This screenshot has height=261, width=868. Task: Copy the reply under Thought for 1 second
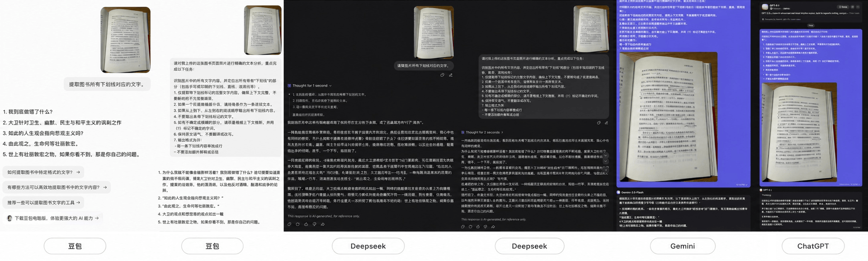(290, 224)
